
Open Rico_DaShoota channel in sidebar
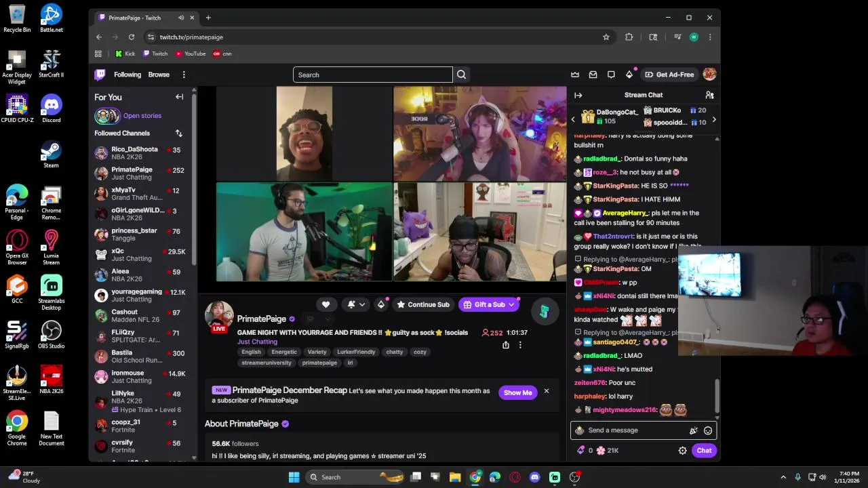tap(142, 153)
